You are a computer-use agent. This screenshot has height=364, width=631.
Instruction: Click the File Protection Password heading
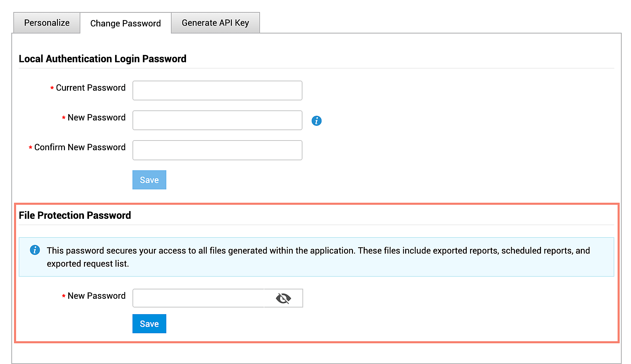pos(75,215)
